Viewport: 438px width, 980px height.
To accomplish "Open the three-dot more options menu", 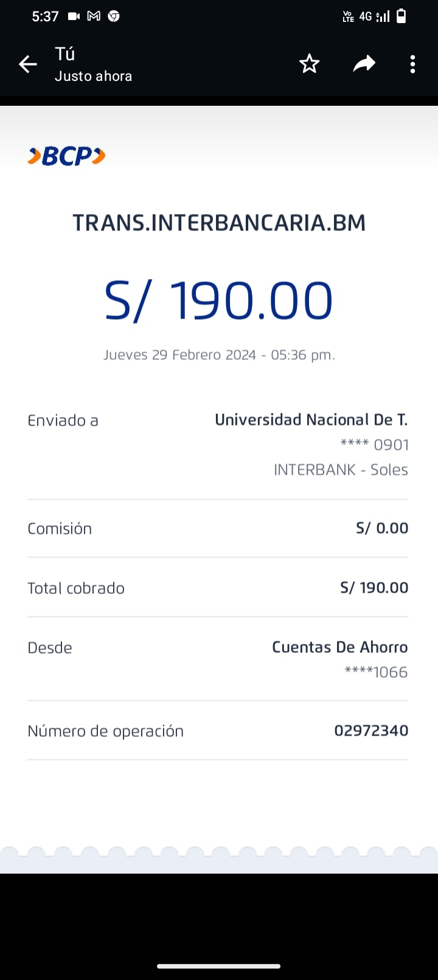I will point(412,64).
